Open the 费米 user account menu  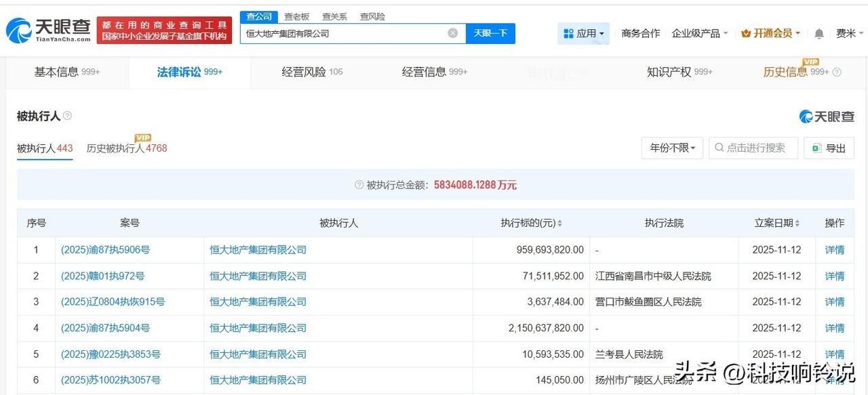(x=850, y=33)
